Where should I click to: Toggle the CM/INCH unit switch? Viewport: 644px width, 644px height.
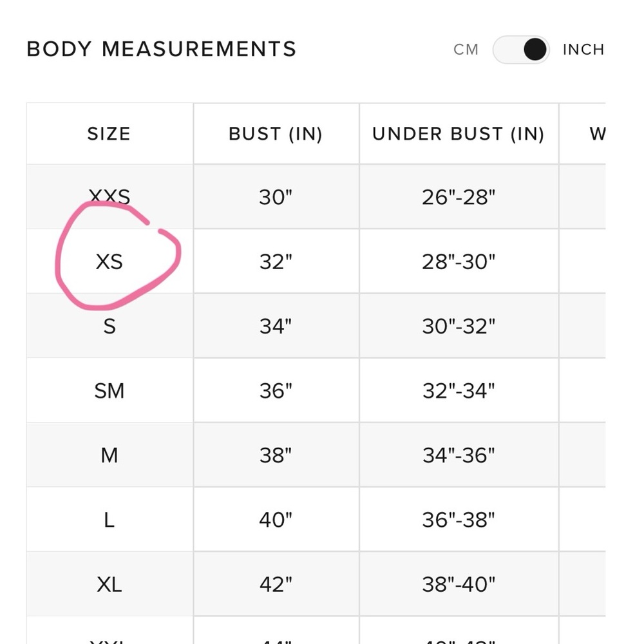tap(521, 50)
